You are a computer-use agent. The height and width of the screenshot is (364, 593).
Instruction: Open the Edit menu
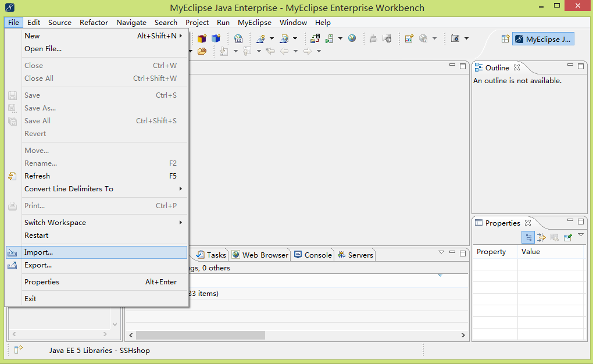point(34,22)
